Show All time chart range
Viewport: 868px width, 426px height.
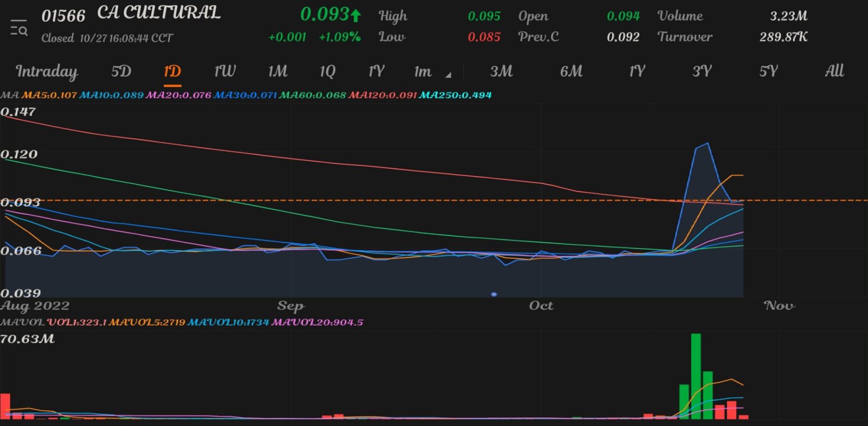tap(834, 71)
